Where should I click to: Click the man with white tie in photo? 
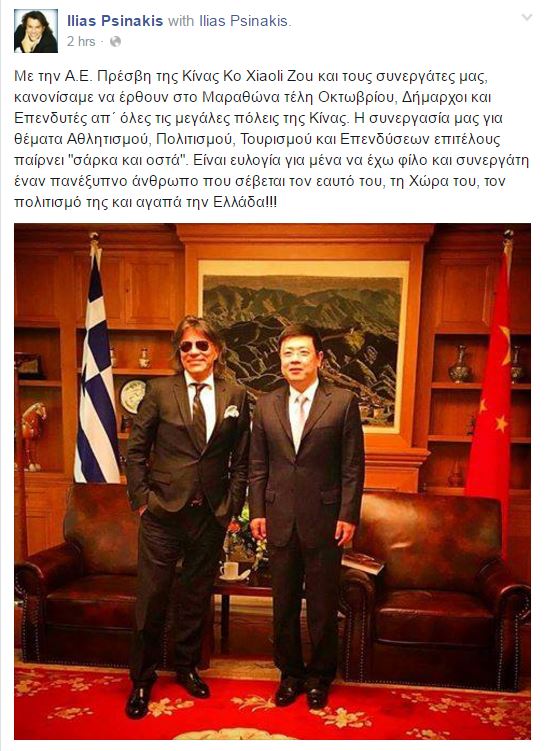coord(307,517)
